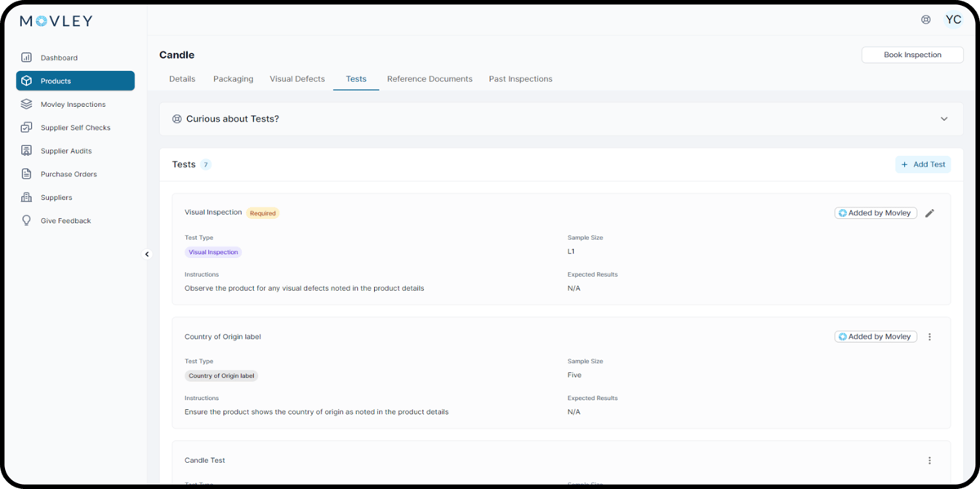The image size is (980, 489).
Task: Open the help icon in top bar
Action: (x=925, y=20)
